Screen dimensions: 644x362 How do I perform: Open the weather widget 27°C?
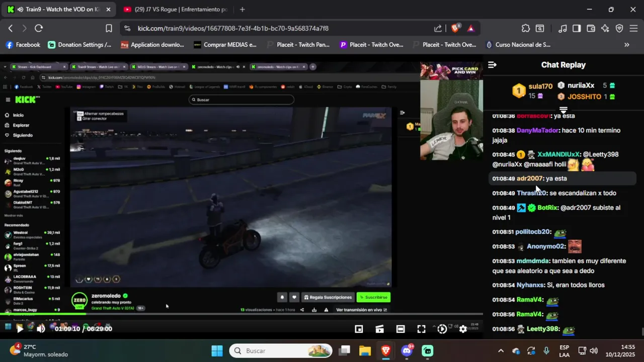(38, 350)
